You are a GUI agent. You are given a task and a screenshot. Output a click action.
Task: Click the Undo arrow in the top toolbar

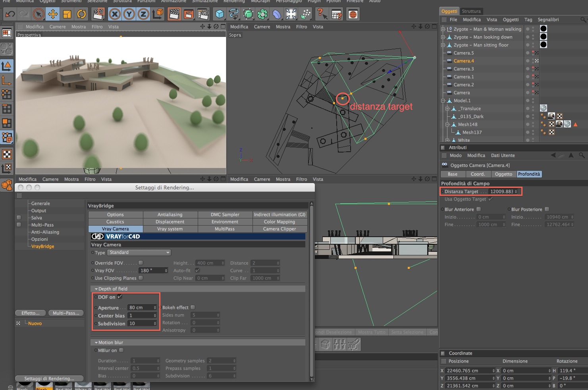(x=10, y=14)
